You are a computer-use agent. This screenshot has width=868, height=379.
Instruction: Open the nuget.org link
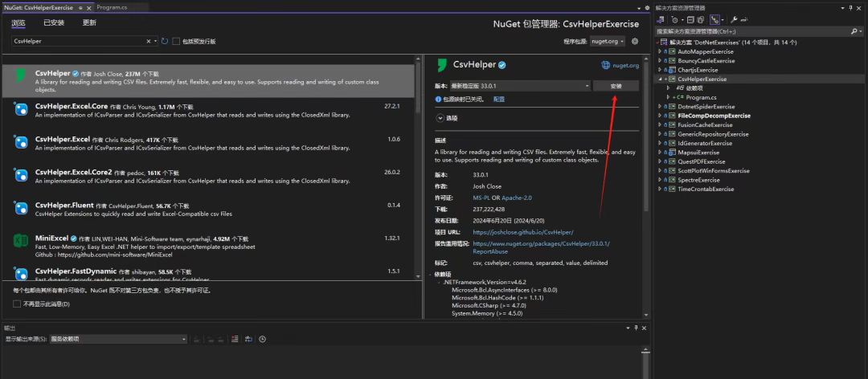pyautogui.click(x=625, y=65)
